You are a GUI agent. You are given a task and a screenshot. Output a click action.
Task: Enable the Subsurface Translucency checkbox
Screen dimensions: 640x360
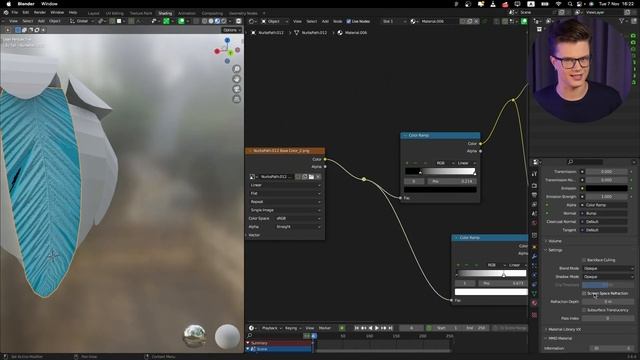[x=584, y=310]
